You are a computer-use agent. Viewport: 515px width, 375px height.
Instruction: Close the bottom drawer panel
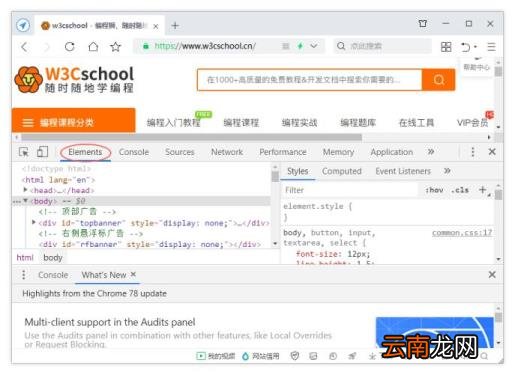pyautogui.click(x=492, y=275)
